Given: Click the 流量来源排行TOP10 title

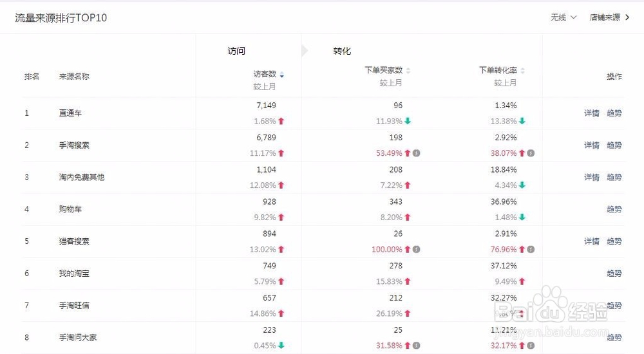Looking at the screenshot, I should tap(61, 17).
